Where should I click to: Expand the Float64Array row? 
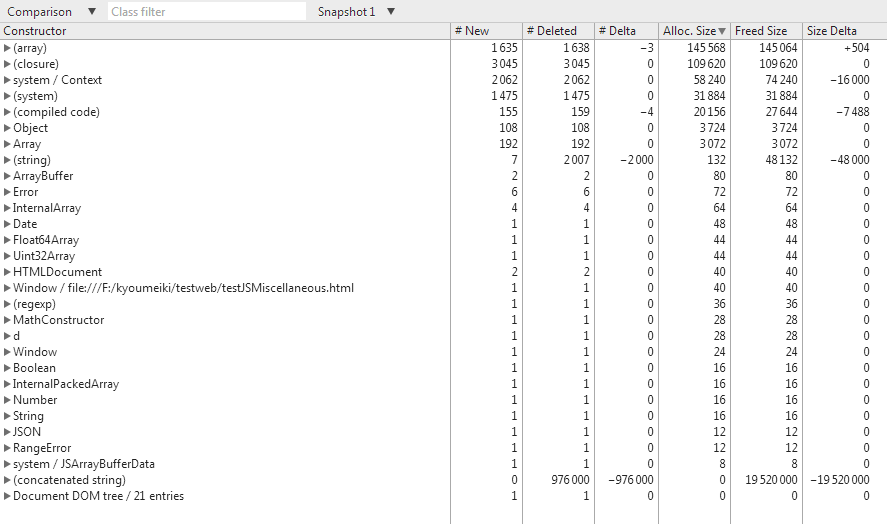[7, 240]
